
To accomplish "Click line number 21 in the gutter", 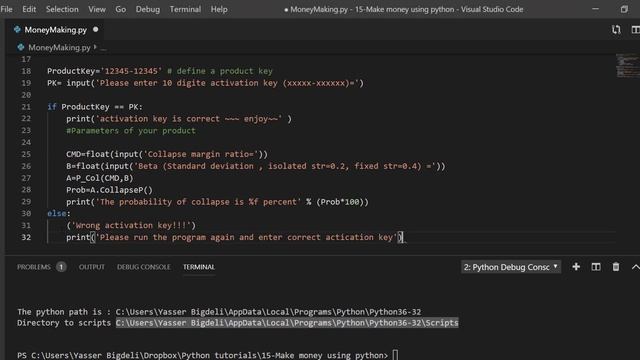I will [26, 107].
